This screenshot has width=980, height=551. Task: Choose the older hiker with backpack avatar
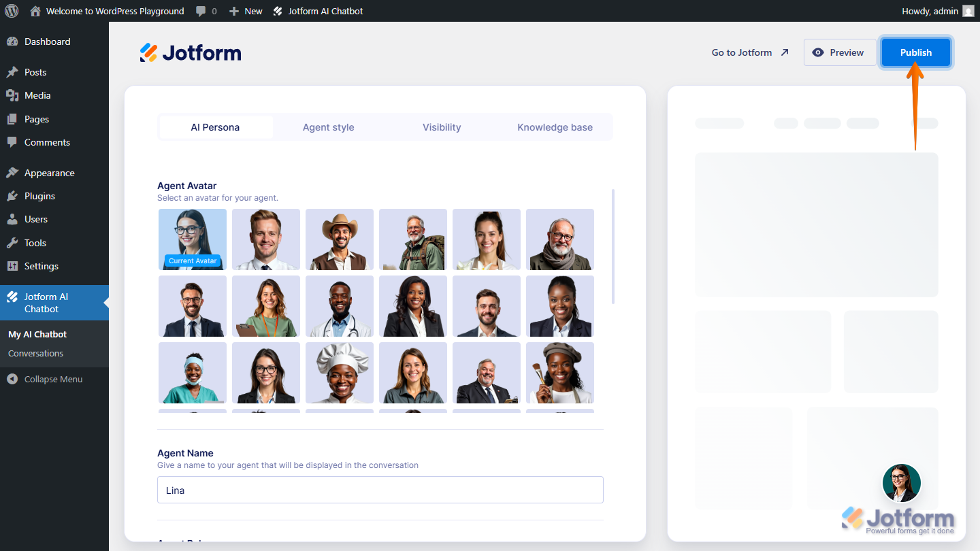413,239
